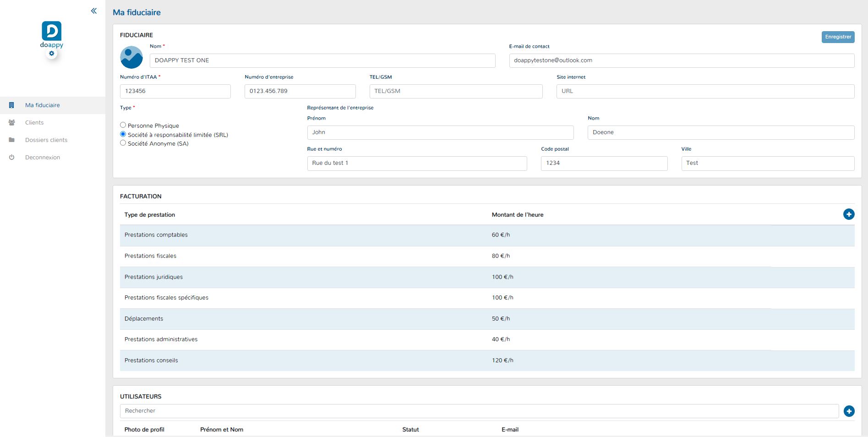Collapse the sidebar with the double chevron
The height and width of the screenshot is (437, 868).
pos(93,11)
